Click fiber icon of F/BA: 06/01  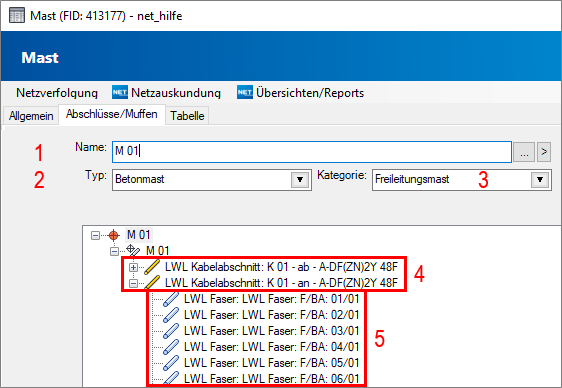click(x=171, y=378)
